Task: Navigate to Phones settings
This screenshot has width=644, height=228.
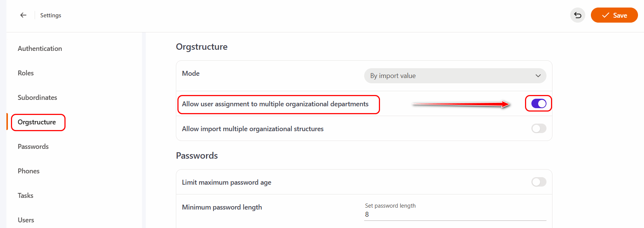Action: coord(29,171)
